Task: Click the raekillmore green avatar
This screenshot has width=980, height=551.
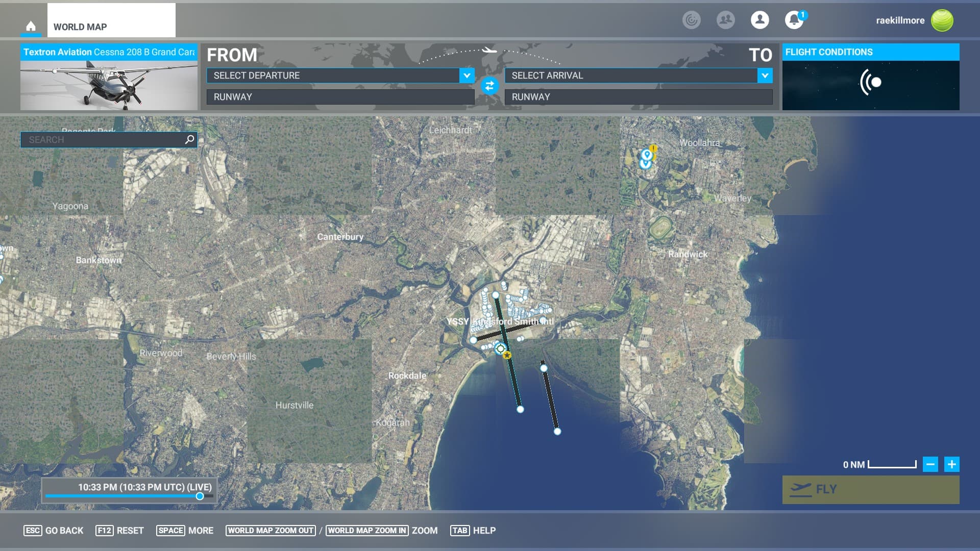Action: point(942,20)
